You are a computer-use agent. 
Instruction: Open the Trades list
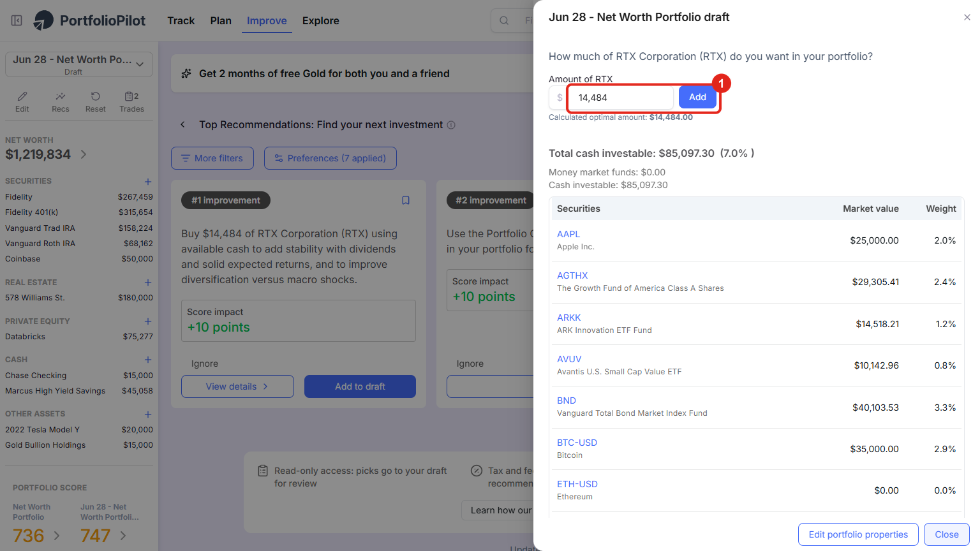click(x=131, y=101)
